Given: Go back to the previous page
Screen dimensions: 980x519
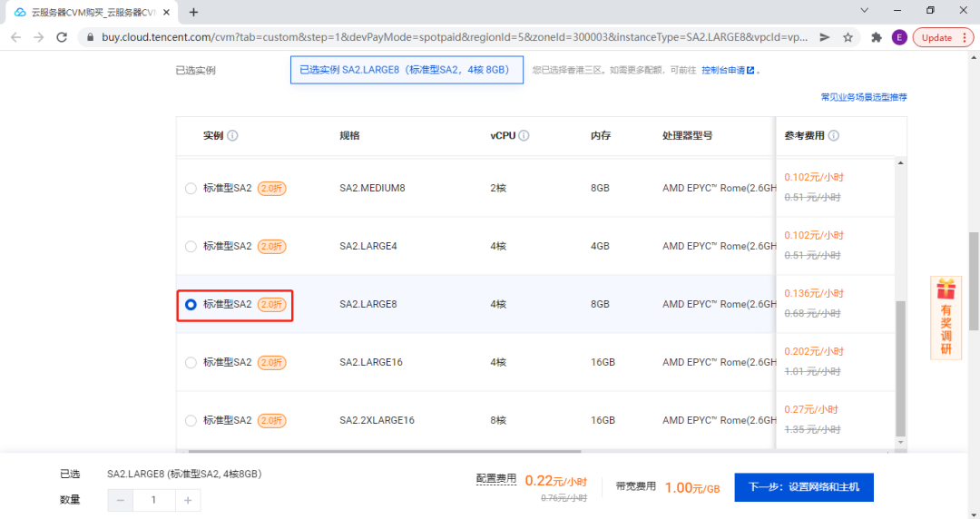Looking at the screenshot, I should coord(15,37).
